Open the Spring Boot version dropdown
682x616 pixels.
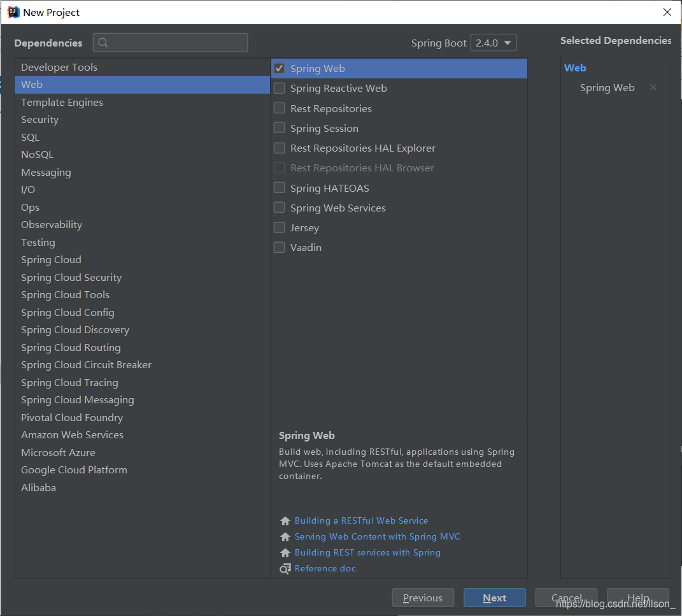(x=493, y=43)
